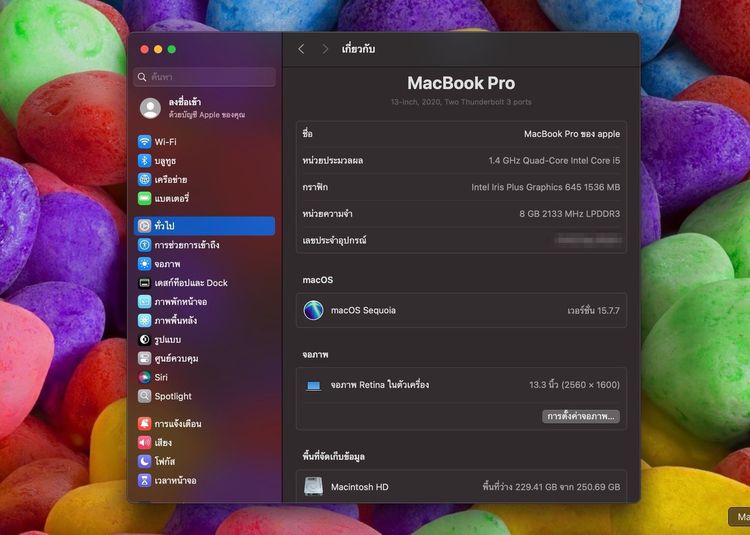This screenshot has height=535, width=750.
Task: Click the storage 'พื้นที่ว่าง 229.41 GB จาก 250.69 GB' text
Action: click(x=551, y=487)
